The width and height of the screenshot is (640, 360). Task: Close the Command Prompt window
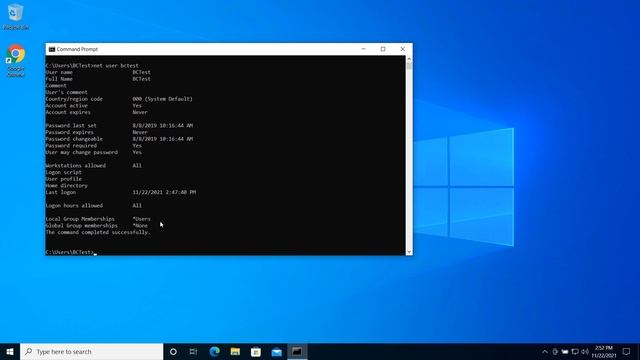(x=402, y=49)
